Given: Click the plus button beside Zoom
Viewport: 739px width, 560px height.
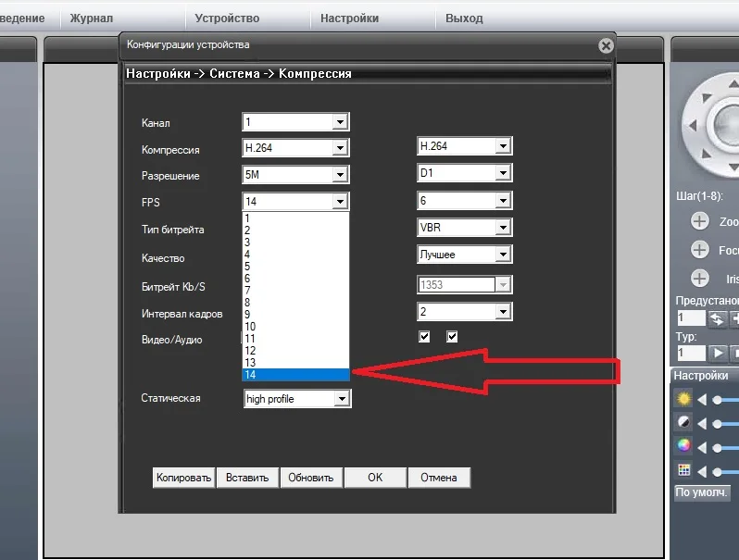Looking at the screenshot, I should [700, 221].
